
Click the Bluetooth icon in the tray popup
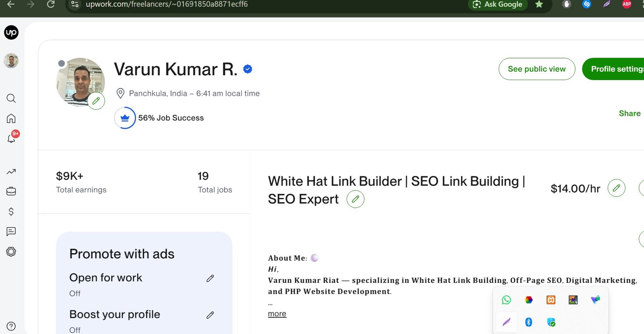coord(528,322)
